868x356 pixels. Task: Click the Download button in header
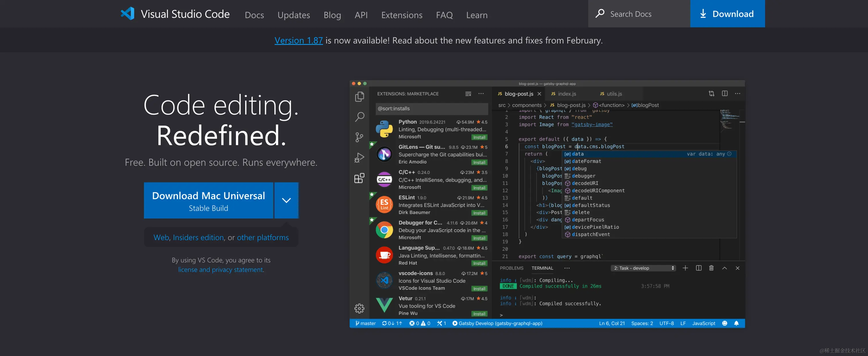727,14
